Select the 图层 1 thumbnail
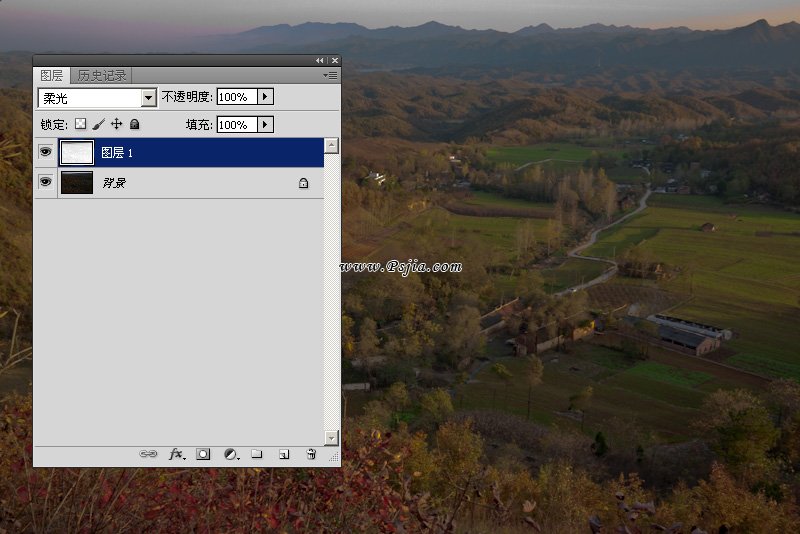800x534 pixels. coord(77,152)
